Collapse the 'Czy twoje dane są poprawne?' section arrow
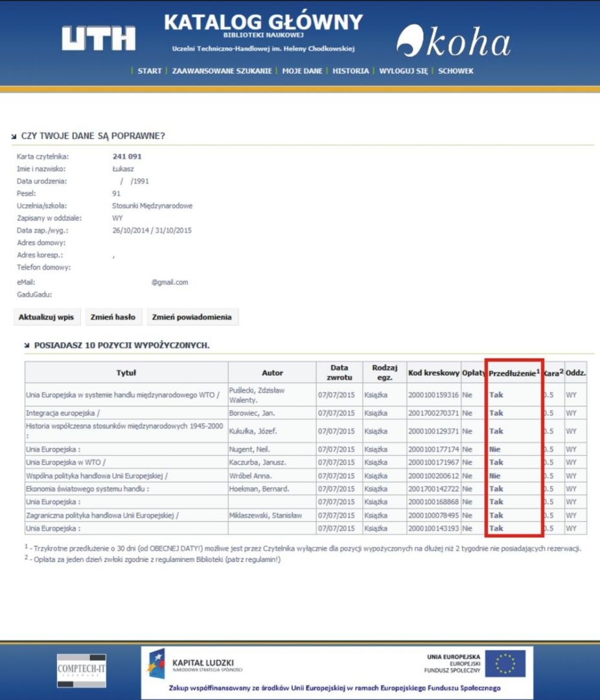This screenshot has width=600, height=700. tap(14, 137)
